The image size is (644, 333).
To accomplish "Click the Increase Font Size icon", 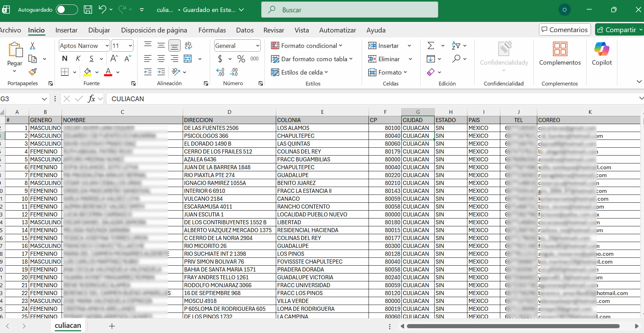I will pyautogui.click(x=114, y=59).
